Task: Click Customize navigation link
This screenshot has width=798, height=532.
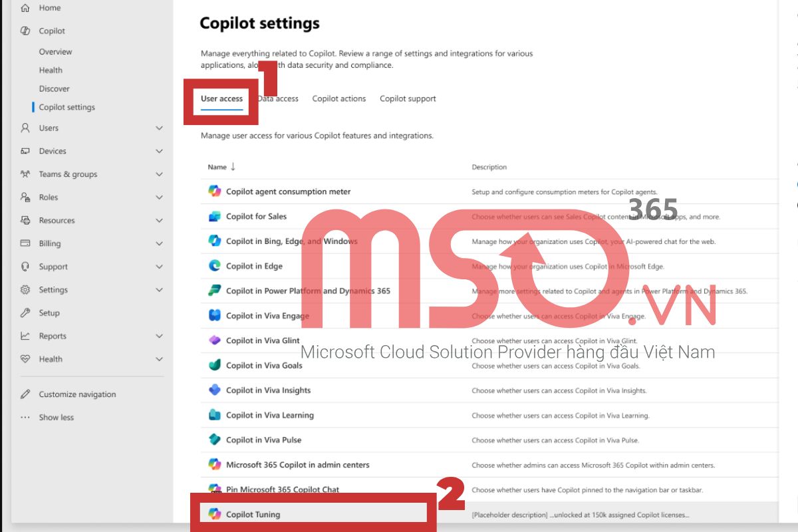Action: coord(77,394)
